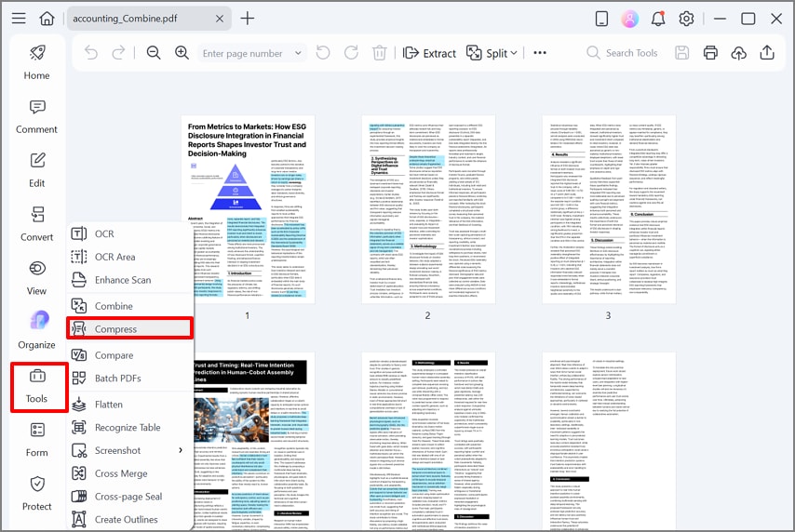
Task: Choose Enhance Scan
Action: (131, 280)
